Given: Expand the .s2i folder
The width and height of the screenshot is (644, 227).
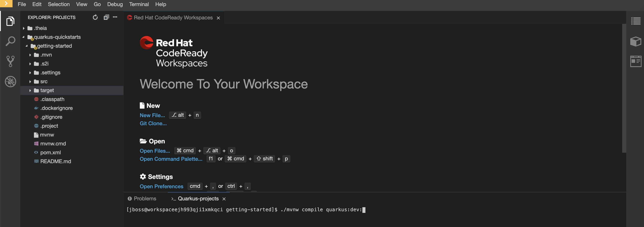Looking at the screenshot, I should coord(30,64).
